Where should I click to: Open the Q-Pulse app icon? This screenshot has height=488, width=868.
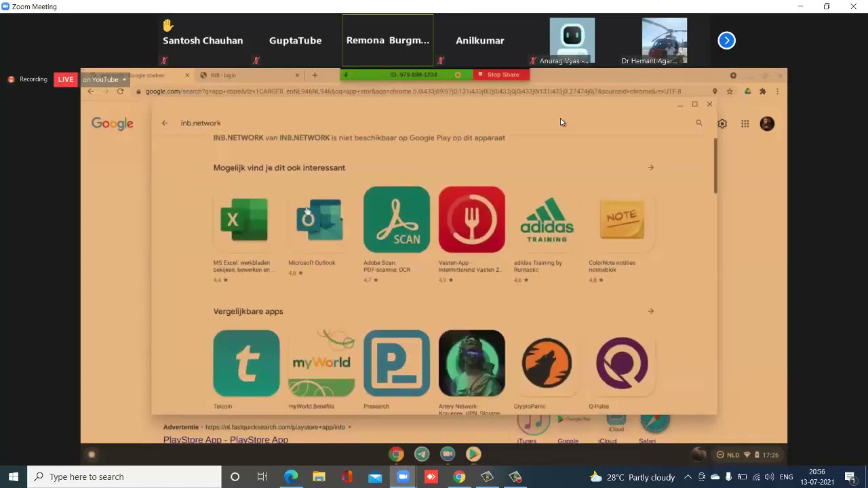pos(622,363)
